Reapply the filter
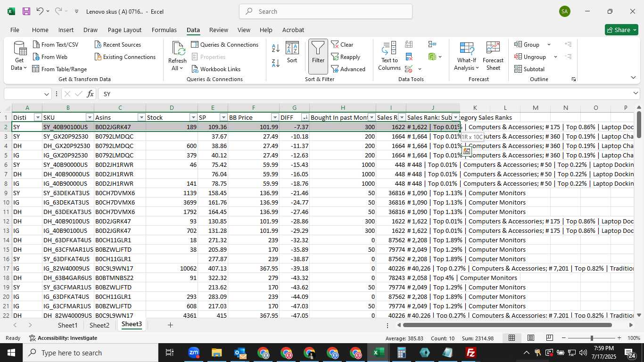 click(x=346, y=57)
